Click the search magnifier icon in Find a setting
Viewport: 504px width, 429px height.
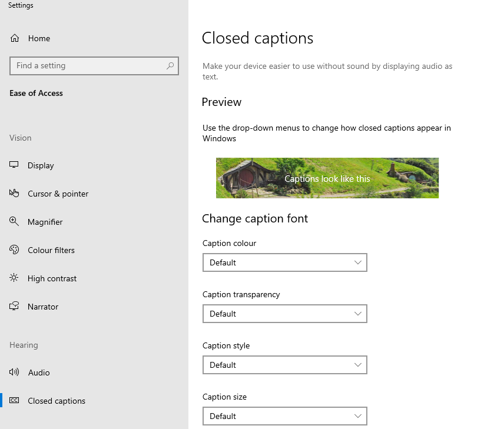[170, 66]
